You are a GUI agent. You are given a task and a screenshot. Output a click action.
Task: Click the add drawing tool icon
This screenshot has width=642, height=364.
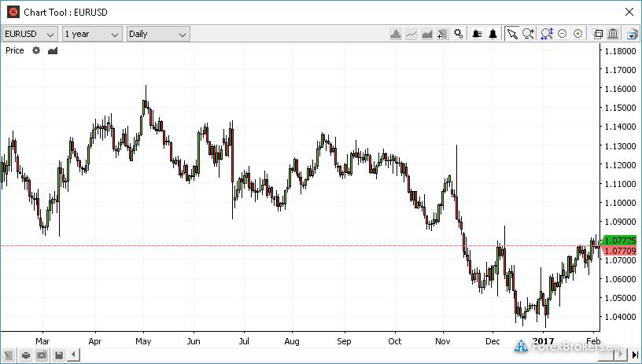pos(442,34)
